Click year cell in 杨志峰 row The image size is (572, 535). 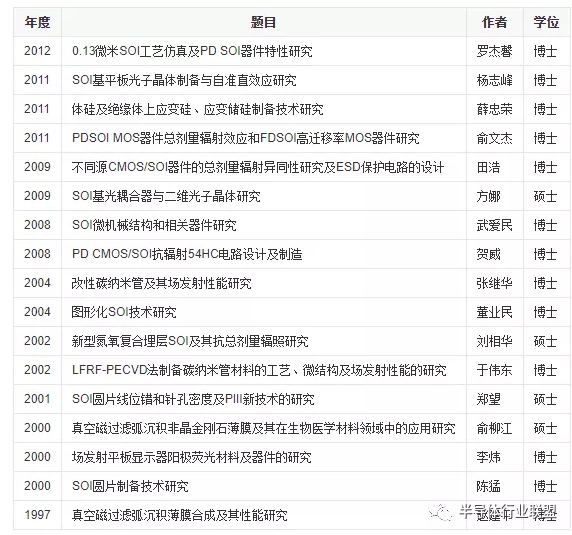pos(37,80)
